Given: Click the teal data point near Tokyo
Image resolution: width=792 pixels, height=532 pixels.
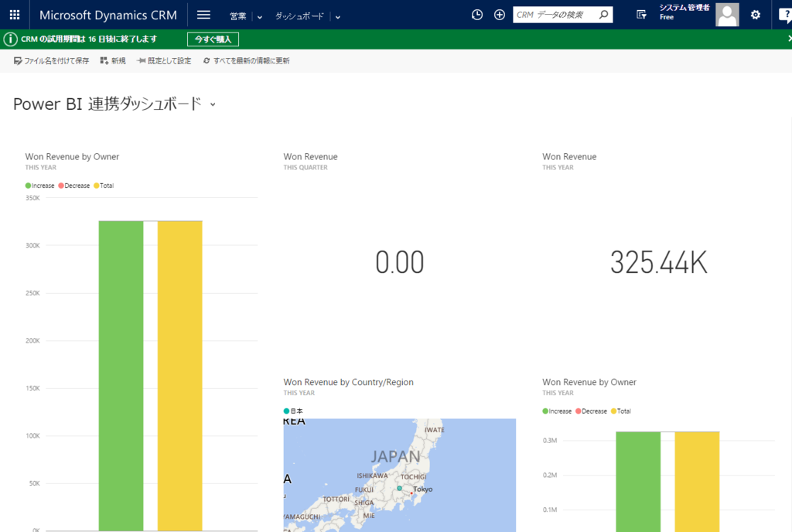Looking at the screenshot, I should point(400,488).
